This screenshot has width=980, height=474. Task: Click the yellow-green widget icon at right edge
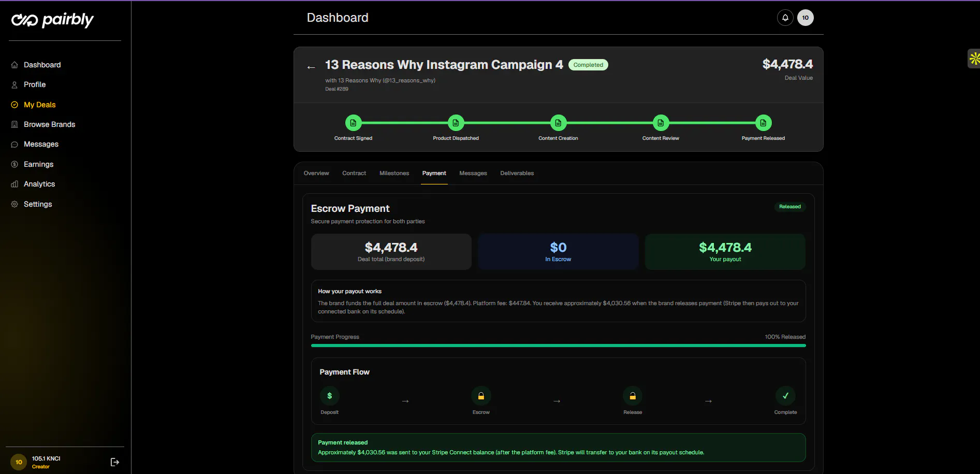(x=974, y=59)
